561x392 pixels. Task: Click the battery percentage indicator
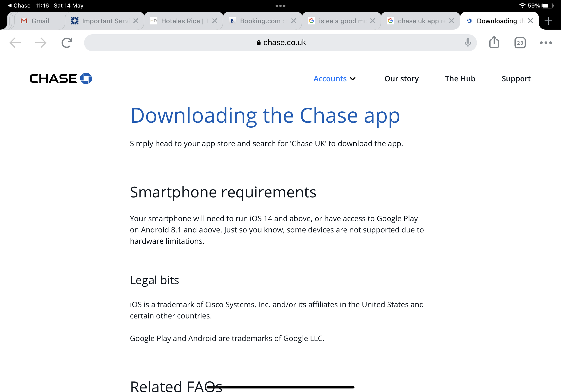coord(534,5)
